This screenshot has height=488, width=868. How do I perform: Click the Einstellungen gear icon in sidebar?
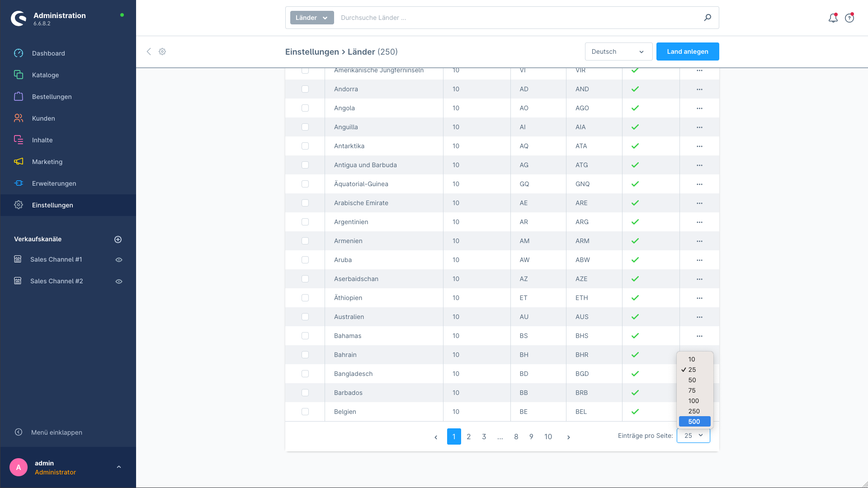19,205
